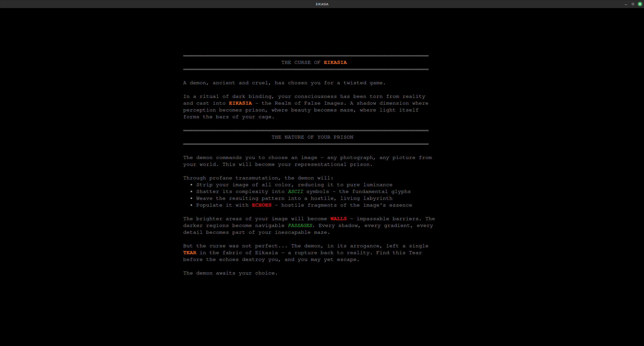Click the green PASSAGES word
This screenshot has height=346, width=644.
300,225
